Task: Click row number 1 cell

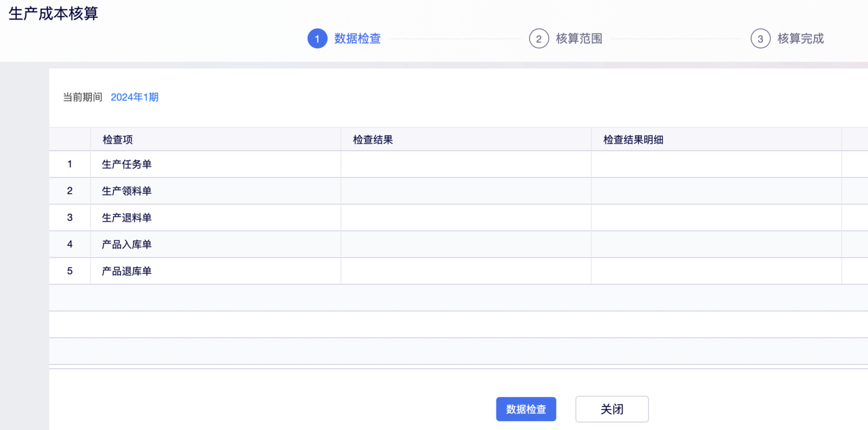Action: (x=70, y=164)
